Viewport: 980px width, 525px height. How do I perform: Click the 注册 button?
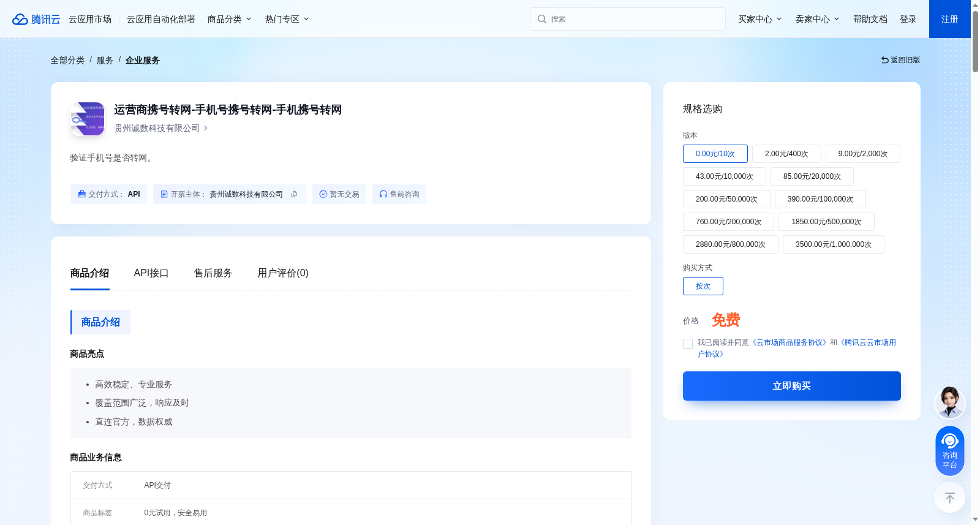(x=950, y=19)
